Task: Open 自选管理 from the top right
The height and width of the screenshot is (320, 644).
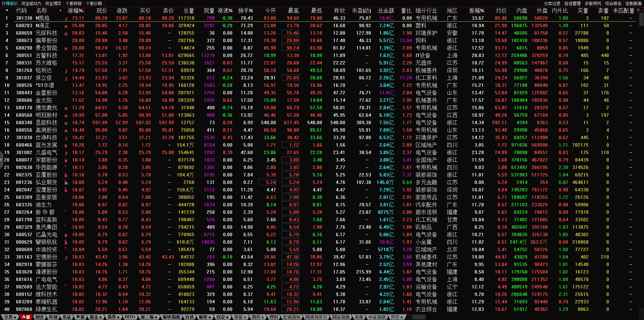Action: point(573,3)
